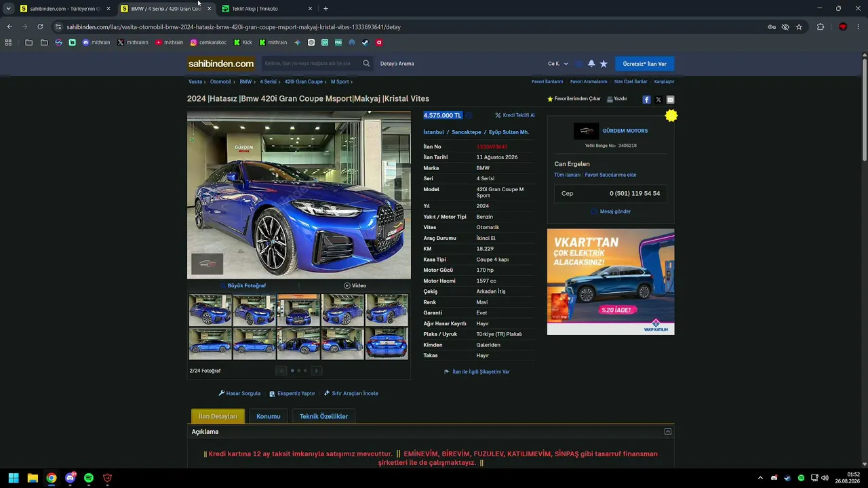The image size is (868, 488).
Task: Open the Chrome profile avatar
Action: [x=843, y=27]
